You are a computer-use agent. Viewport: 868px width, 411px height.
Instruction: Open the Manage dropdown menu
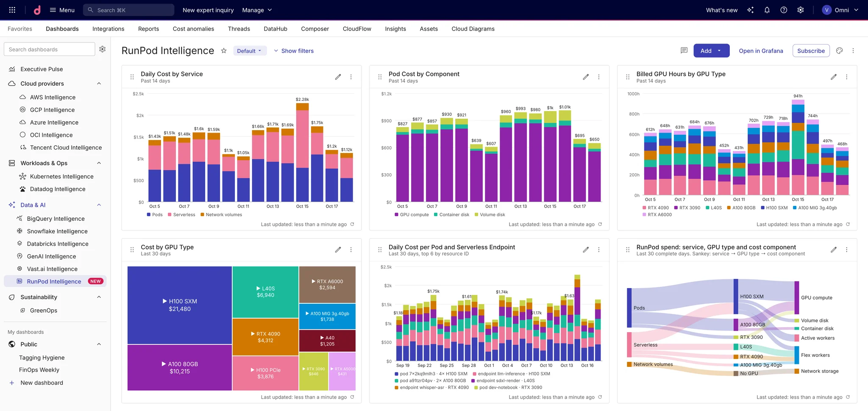click(257, 10)
